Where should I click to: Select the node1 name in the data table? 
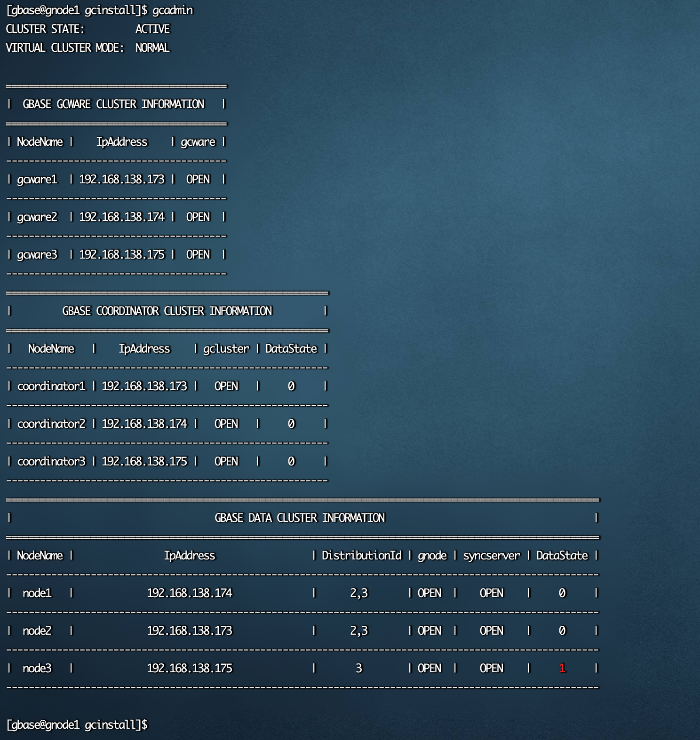37,593
